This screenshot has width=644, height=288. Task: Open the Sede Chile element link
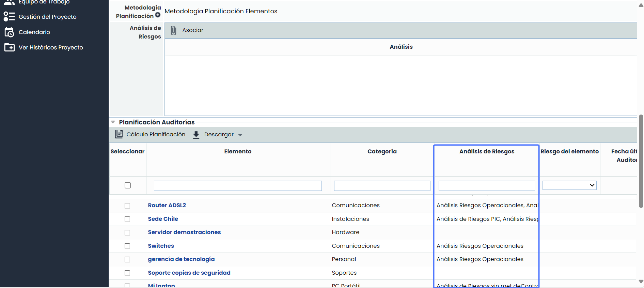[163, 219]
